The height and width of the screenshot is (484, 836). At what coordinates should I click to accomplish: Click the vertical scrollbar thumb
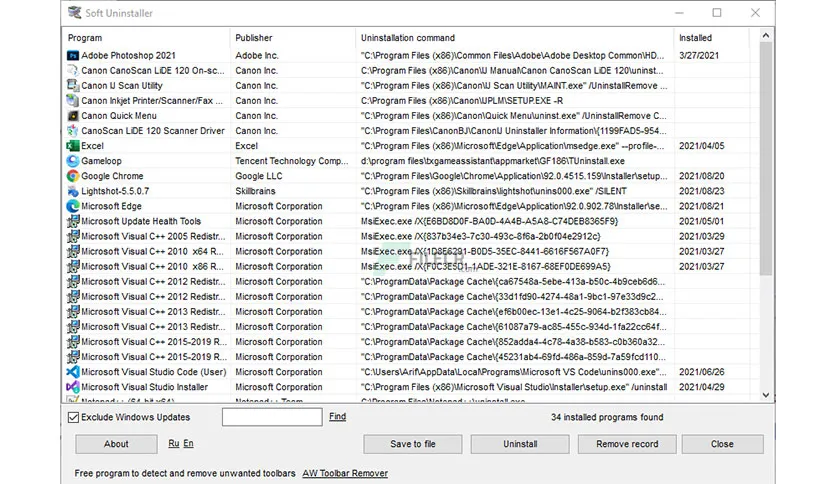click(766, 159)
